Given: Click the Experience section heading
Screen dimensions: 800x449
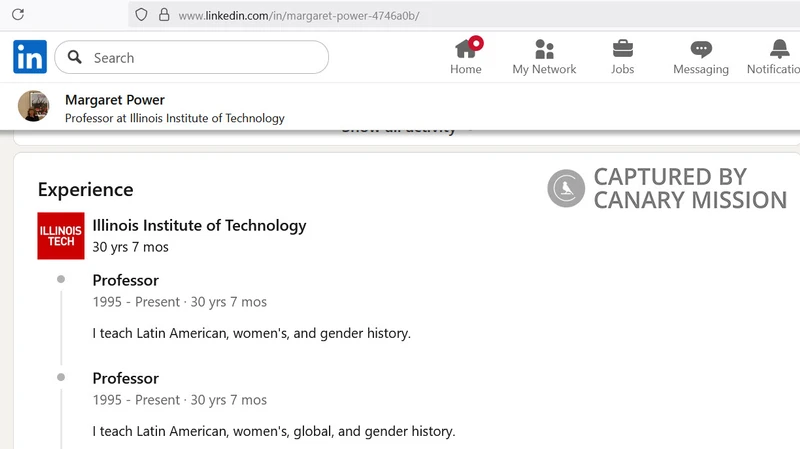Looking at the screenshot, I should point(85,190).
